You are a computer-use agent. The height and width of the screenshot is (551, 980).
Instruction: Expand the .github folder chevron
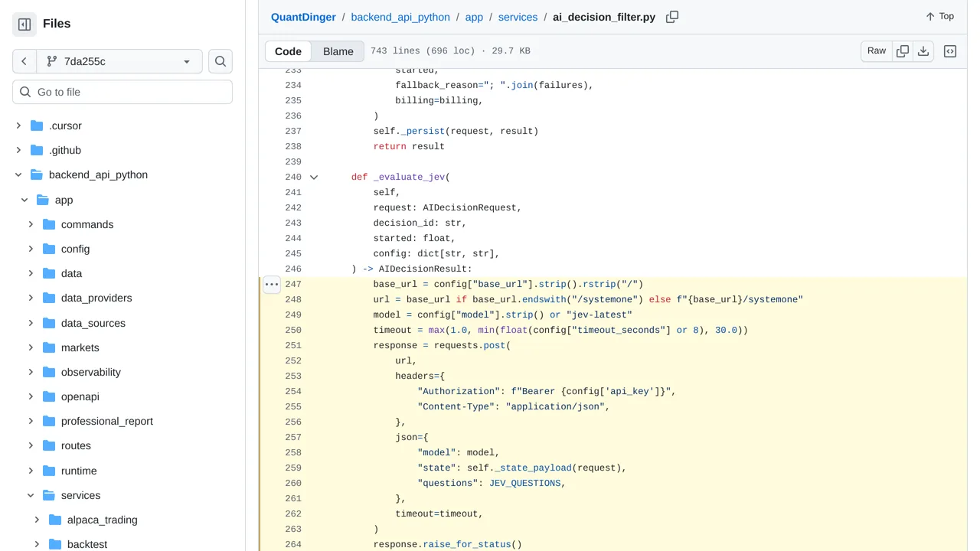(18, 150)
